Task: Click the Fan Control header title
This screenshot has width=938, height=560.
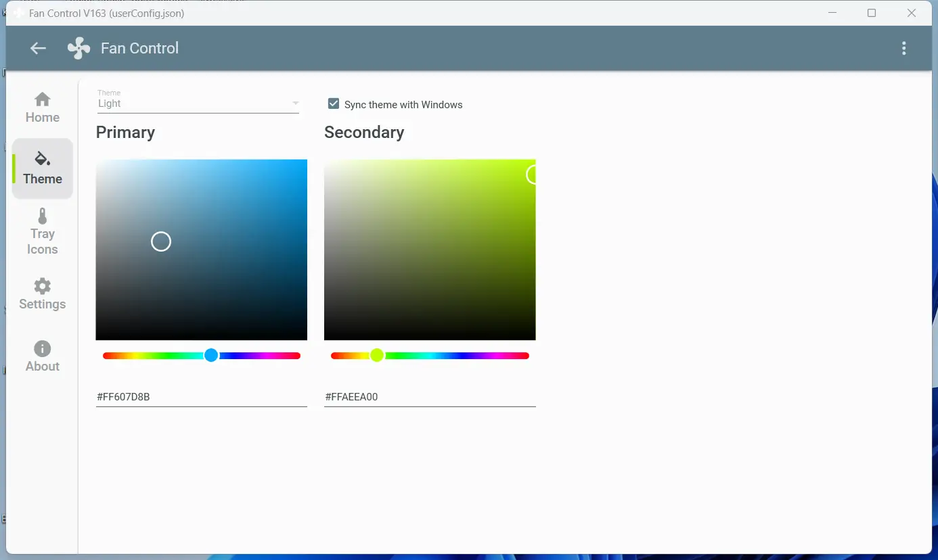Action: (x=139, y=48)
